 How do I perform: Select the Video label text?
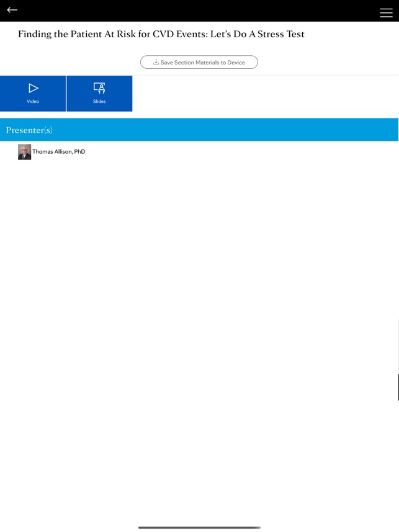(33, 102)
